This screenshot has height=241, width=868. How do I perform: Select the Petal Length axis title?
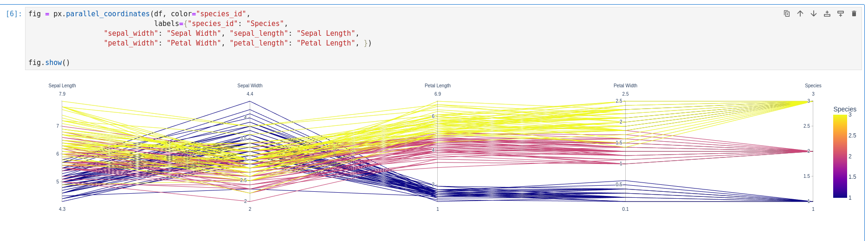coord(437,85)
